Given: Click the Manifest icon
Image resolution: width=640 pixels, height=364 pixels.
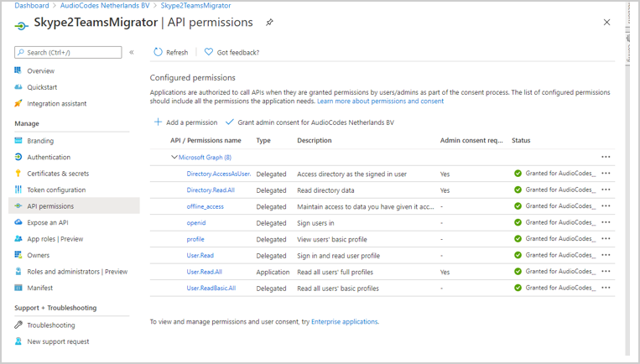Looking at the screenshot, I should click(x=18, y=288).
